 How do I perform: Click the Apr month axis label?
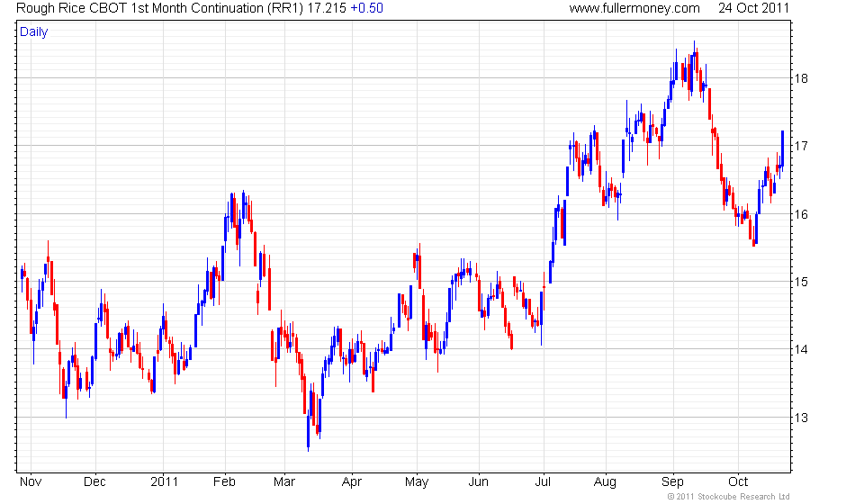point(352,482)
